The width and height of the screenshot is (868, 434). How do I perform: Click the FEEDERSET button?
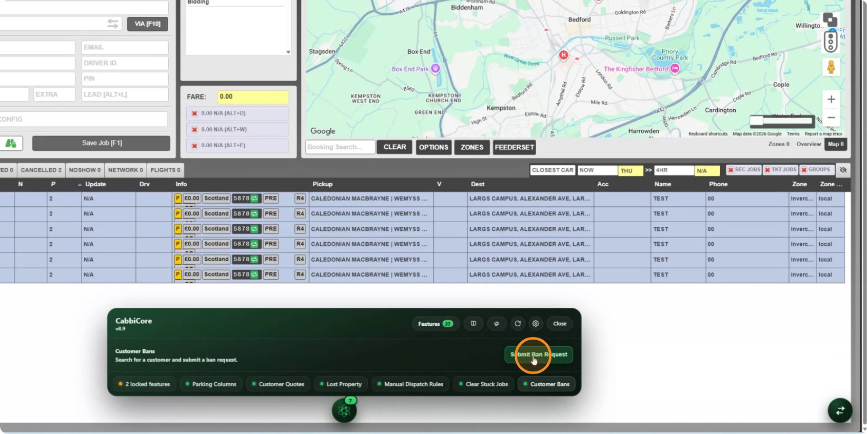click(515, 147)
